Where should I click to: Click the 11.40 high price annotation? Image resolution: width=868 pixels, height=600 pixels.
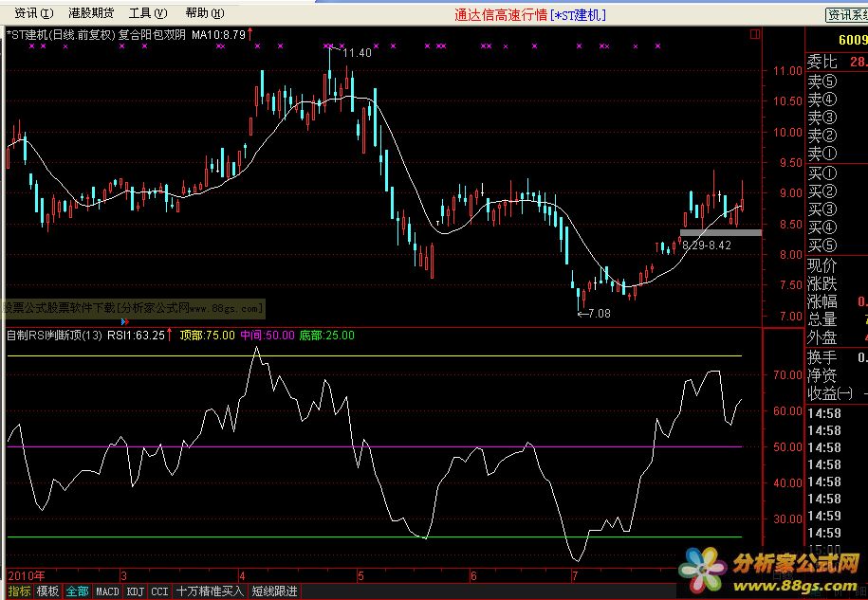pyautogui.click(x=357, y=53)
